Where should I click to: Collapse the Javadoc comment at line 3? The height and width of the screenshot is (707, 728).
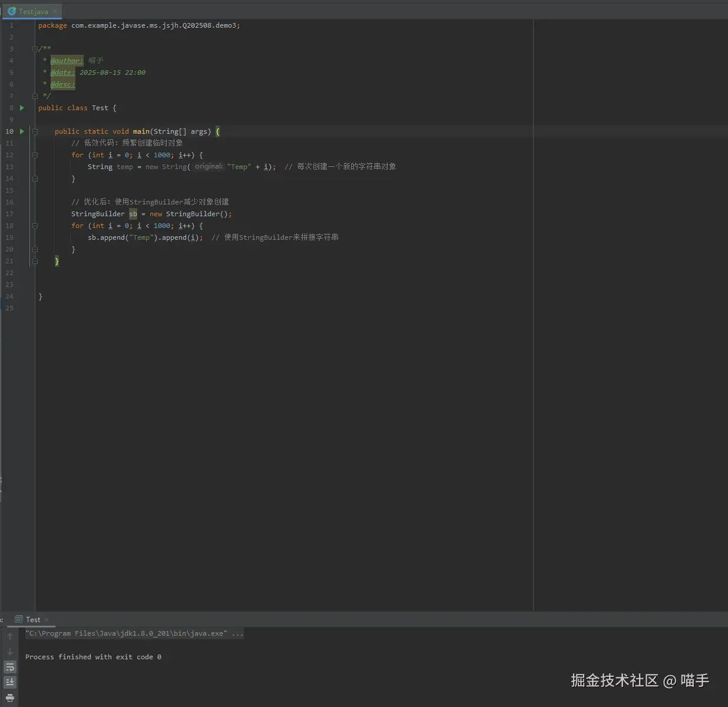point(35,49)
